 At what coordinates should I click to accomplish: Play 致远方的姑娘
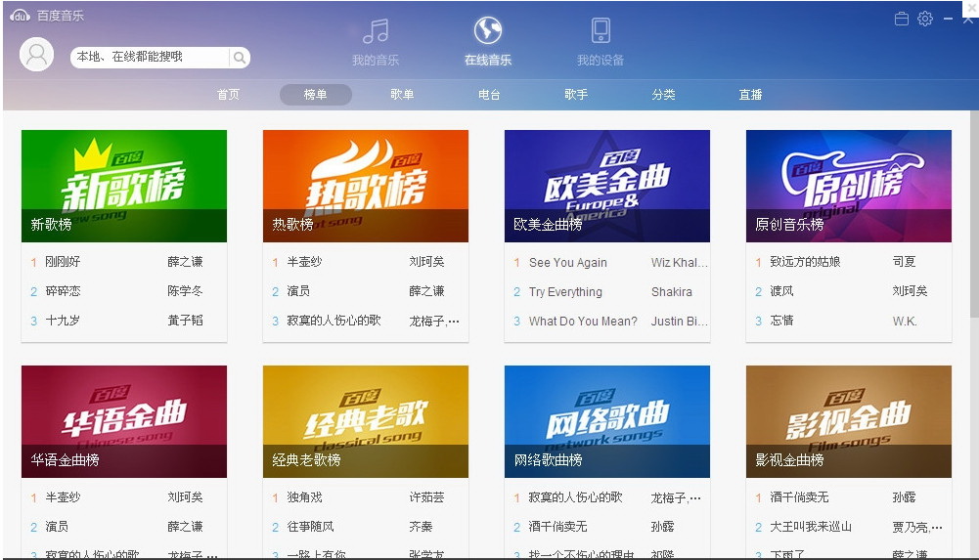tap(805, 262)
